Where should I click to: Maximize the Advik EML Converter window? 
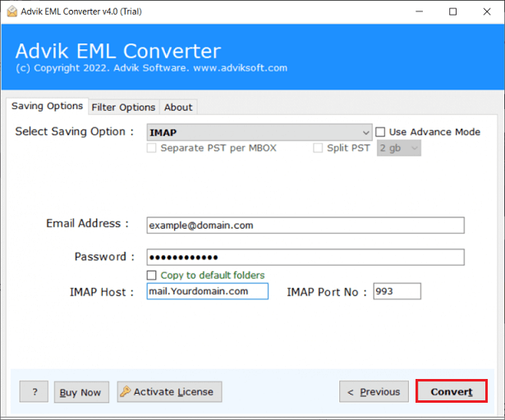tap(452, 11)
